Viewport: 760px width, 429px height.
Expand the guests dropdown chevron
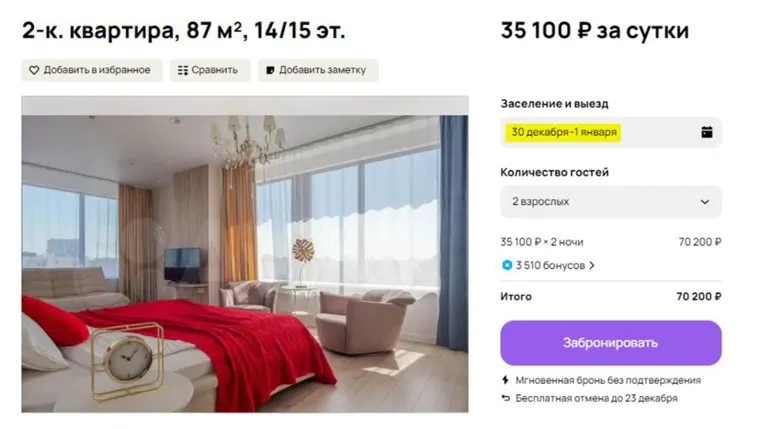point(705,201)
